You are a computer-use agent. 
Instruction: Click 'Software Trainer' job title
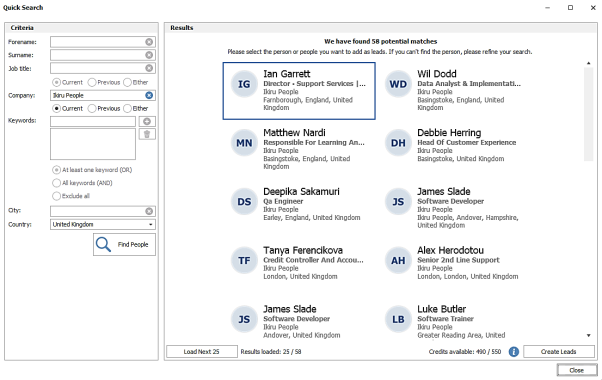point(445,319)
